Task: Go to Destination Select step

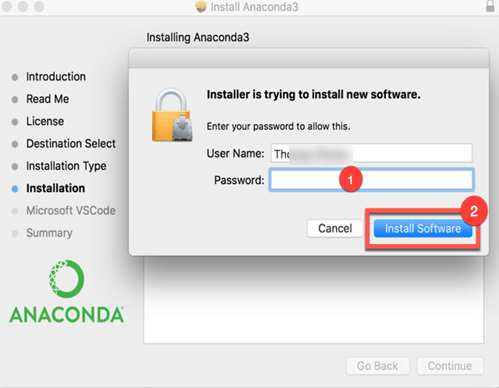Action: click(x=71, y=144)
